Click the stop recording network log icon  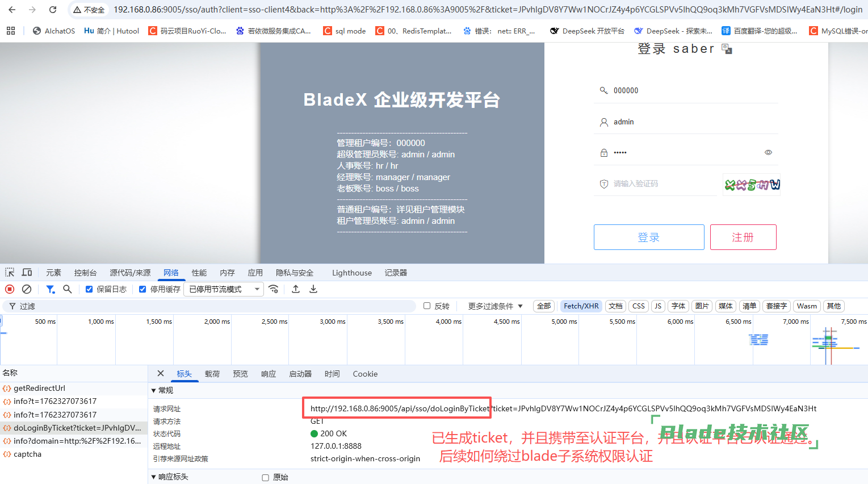[10, 289]
